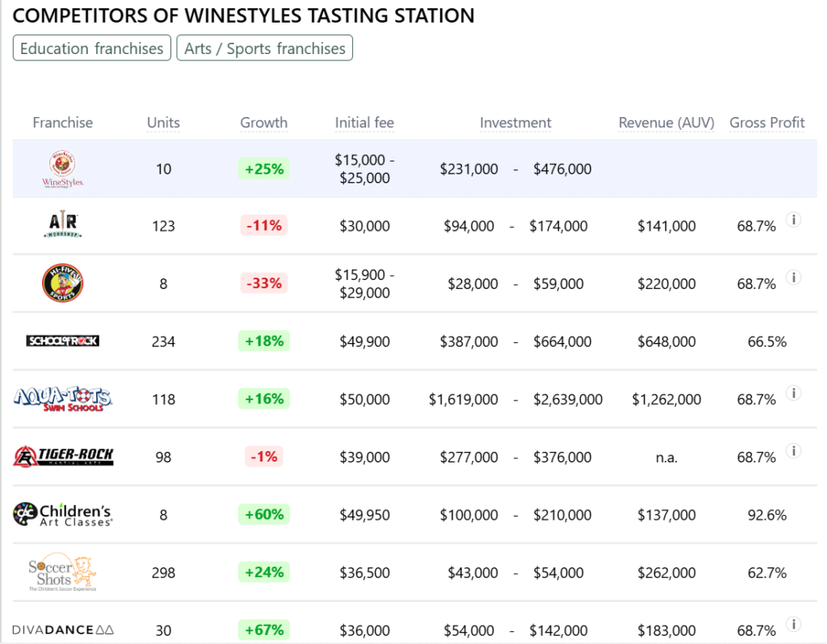827x644 pixels.
Task: Click the WineStyles franchise logo
Action: [63, 169]
